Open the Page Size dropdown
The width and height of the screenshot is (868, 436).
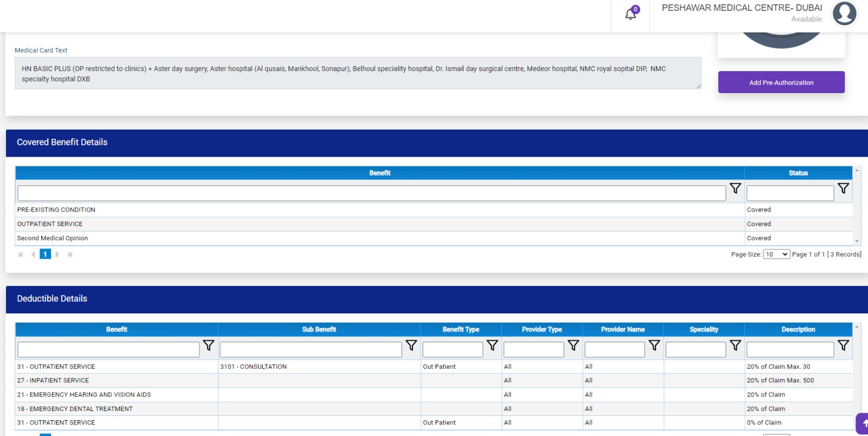click(776, 254)
